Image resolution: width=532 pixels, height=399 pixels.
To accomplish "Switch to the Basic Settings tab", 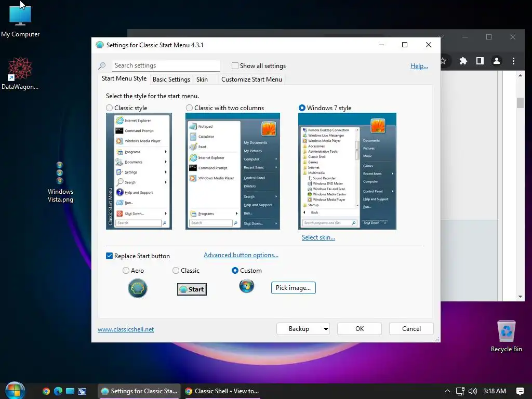I will click(x=171, y=79).
